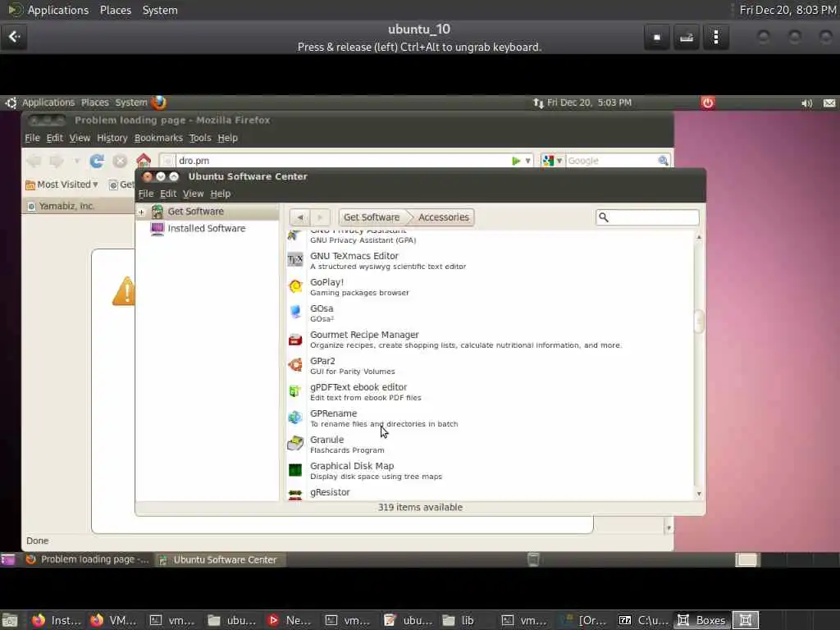Open Software Center Edit menu
The height and width of the screenshot is (630, 840).
(x=168, y=194)
